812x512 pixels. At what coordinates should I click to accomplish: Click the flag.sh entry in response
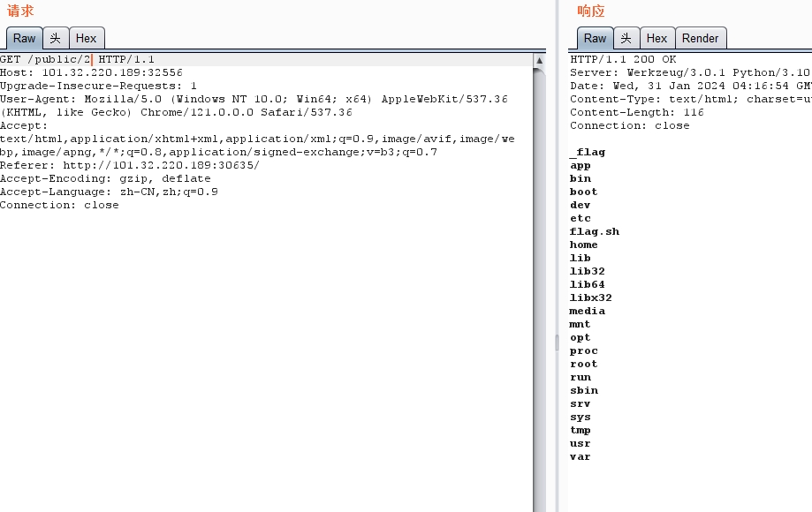pos(595,231)
